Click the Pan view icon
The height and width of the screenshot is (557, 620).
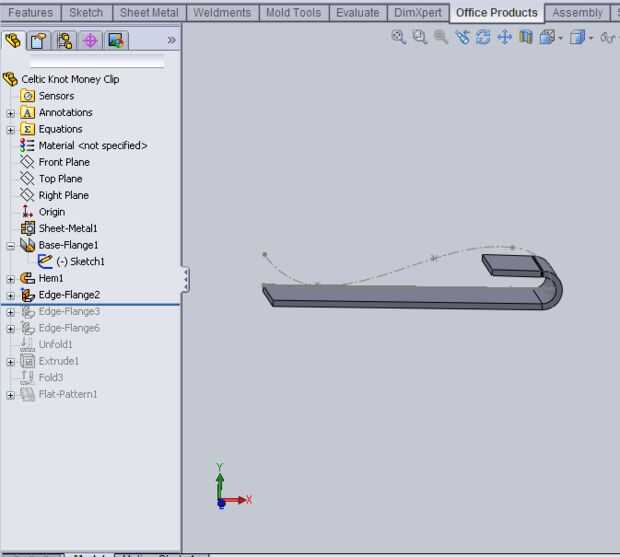505,37
